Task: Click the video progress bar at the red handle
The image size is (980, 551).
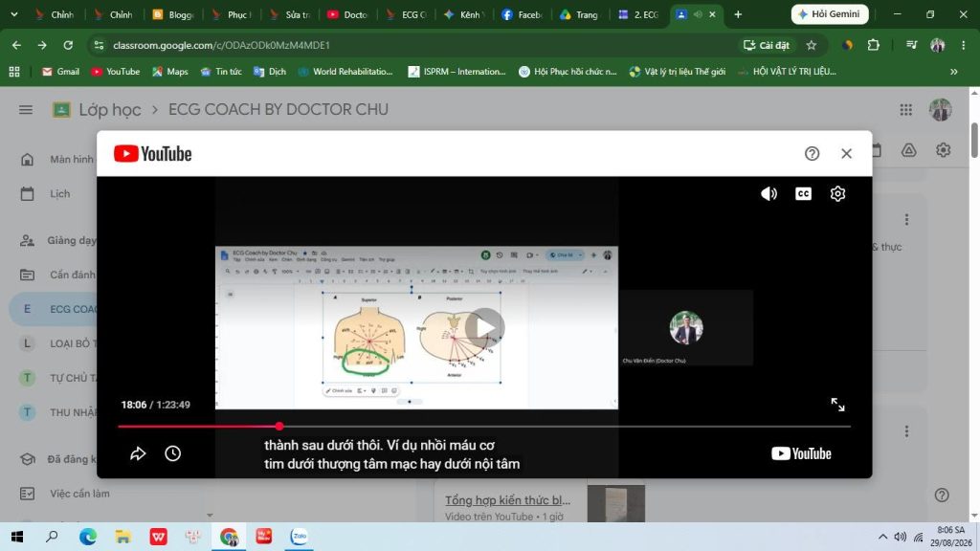Action: pos(279,426)
